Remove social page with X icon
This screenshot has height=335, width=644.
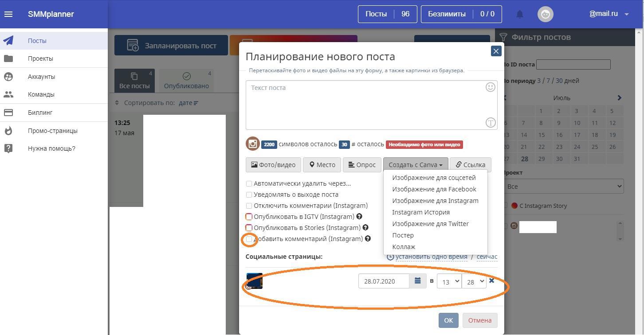click(491, 280)
